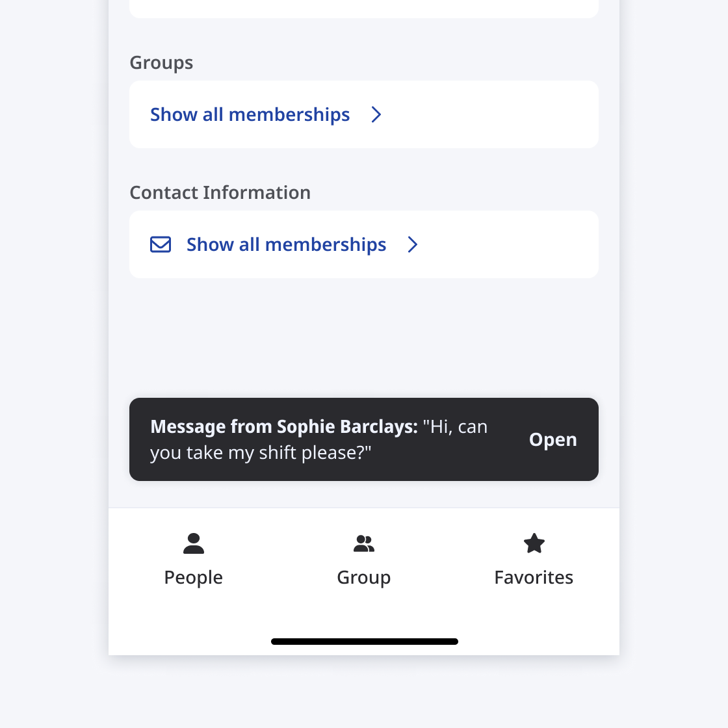This screenshot has height=728, width=728.
Task: Click the Contact Information section heading
Action: (220, 193)
